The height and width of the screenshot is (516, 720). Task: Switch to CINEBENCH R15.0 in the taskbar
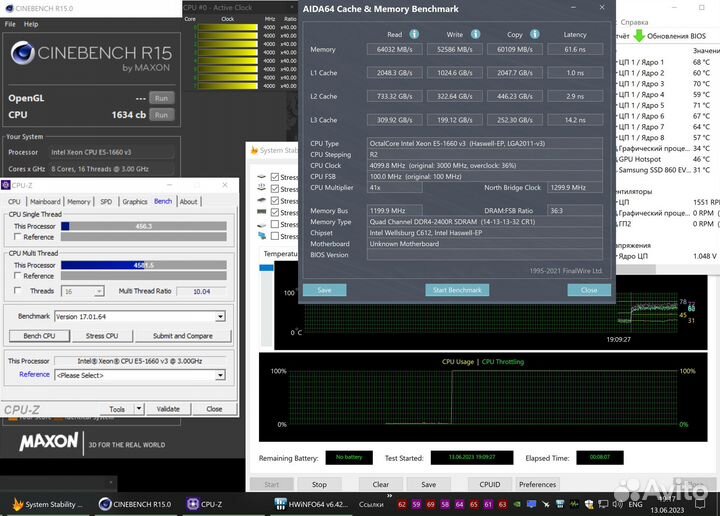tap(135, 504)
